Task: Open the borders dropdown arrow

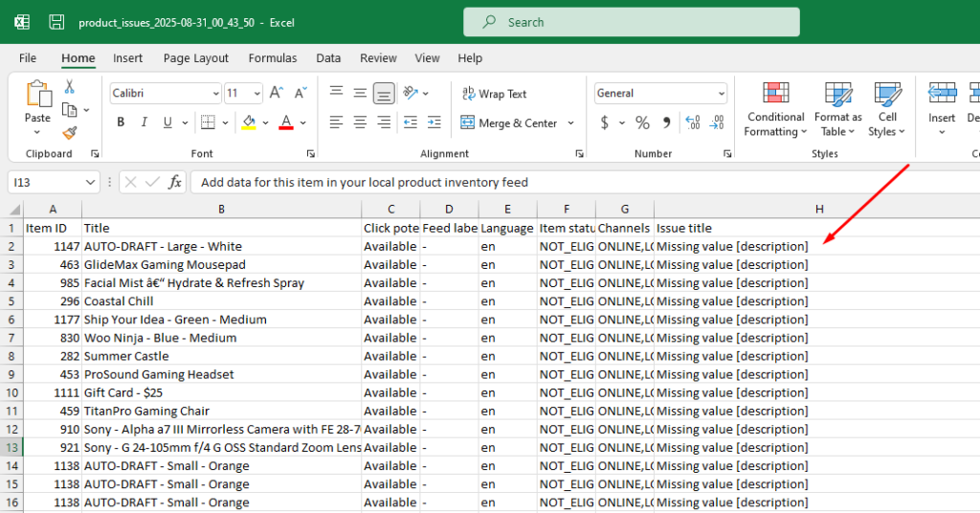Action: point(225,123)
